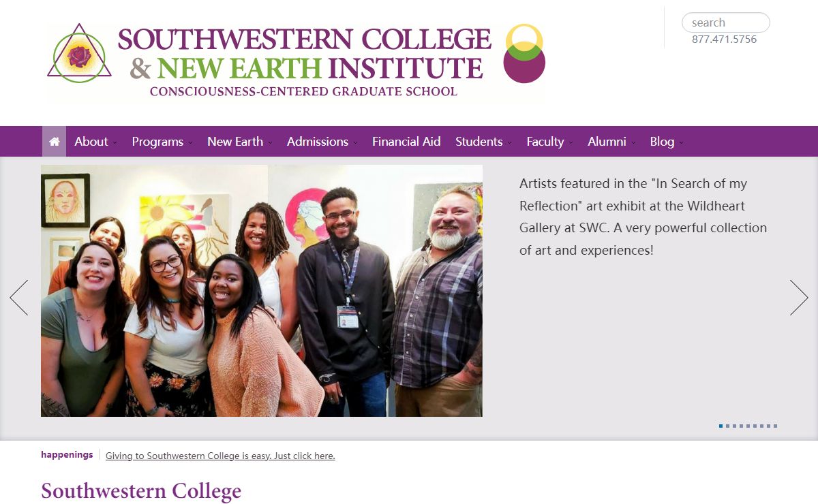Advance carousel with right arrow
The height and width of the screenshot is (504, 818).
click(799, 298)
